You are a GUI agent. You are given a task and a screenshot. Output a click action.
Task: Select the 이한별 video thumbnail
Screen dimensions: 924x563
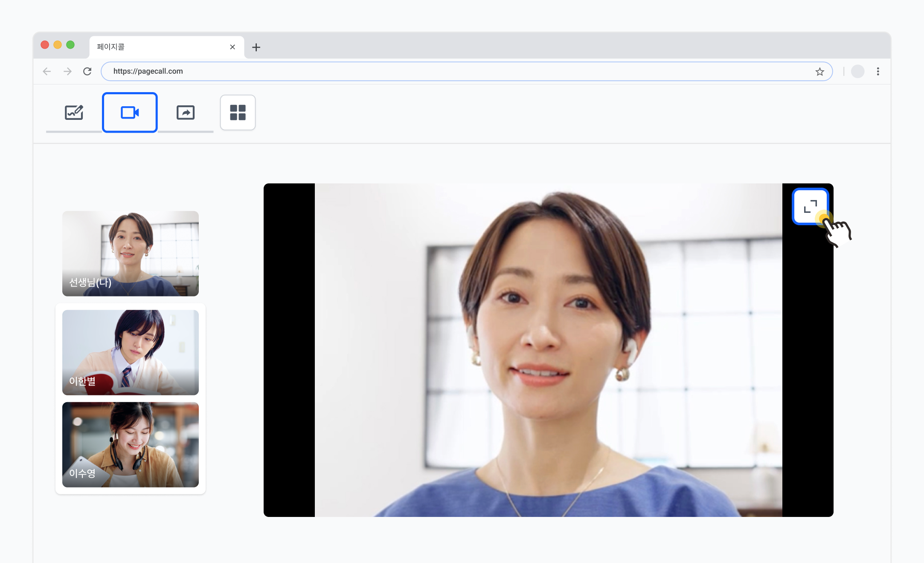131,352
